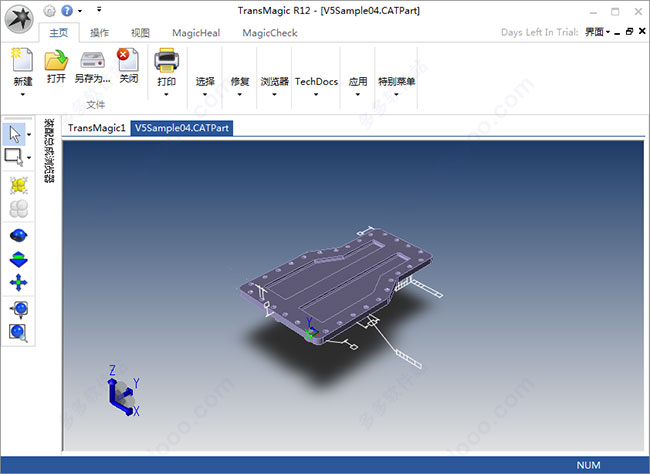650x474 pixels.
Task: Switch to the 视图 ribbon tab
Action: [140, 33]
